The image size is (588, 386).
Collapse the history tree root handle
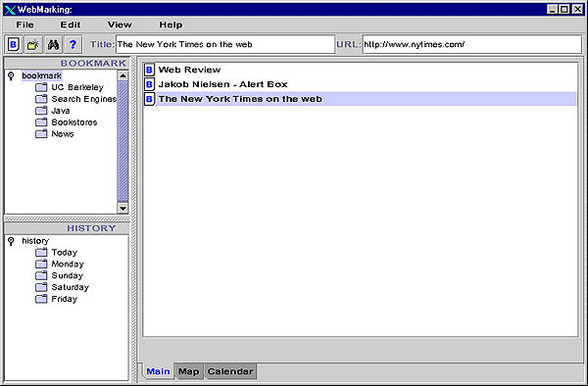(11, 241)
